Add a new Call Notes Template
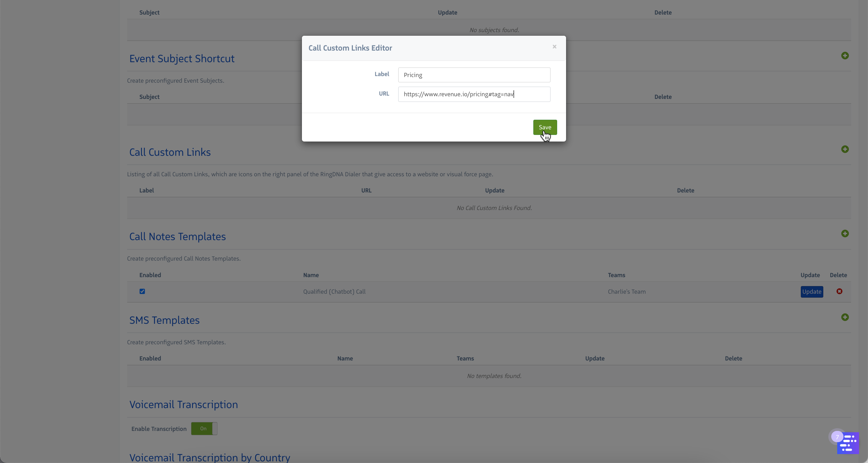 pyautogui.click(x=844, y=234)
